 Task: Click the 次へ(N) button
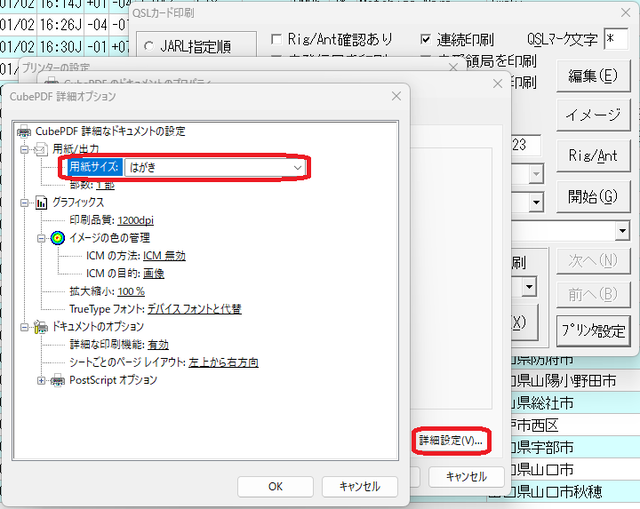[593, 261]
